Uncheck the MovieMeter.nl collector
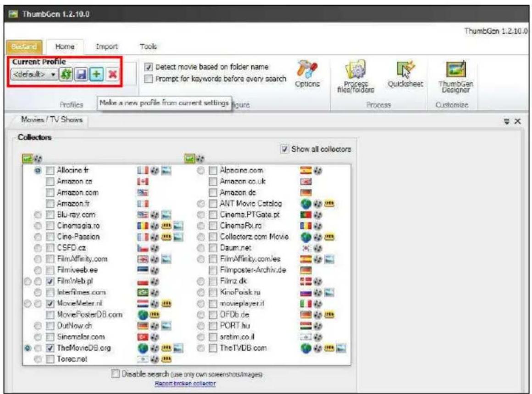Screen dimensions: 532x394 [x=50, y=303]
